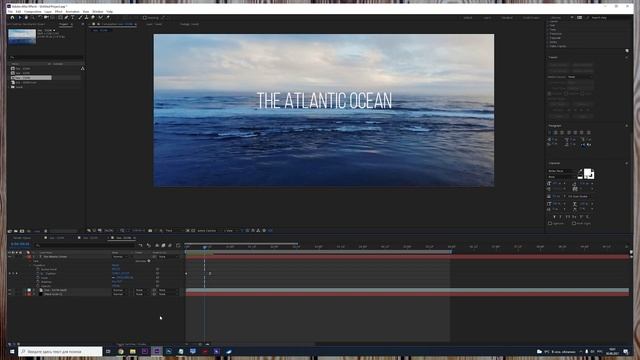
Task: Click the trash icon in Project panel
Action: pyautogui.click(x=46, y=231)
